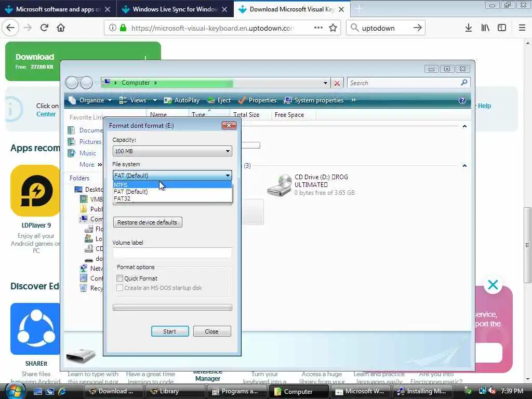
Task: Click the Volume label text field
Action: 172,253
